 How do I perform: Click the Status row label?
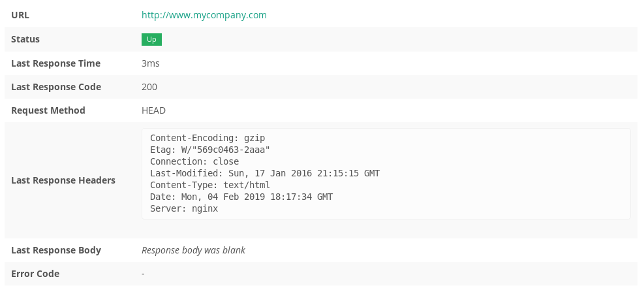pos(25,39)
